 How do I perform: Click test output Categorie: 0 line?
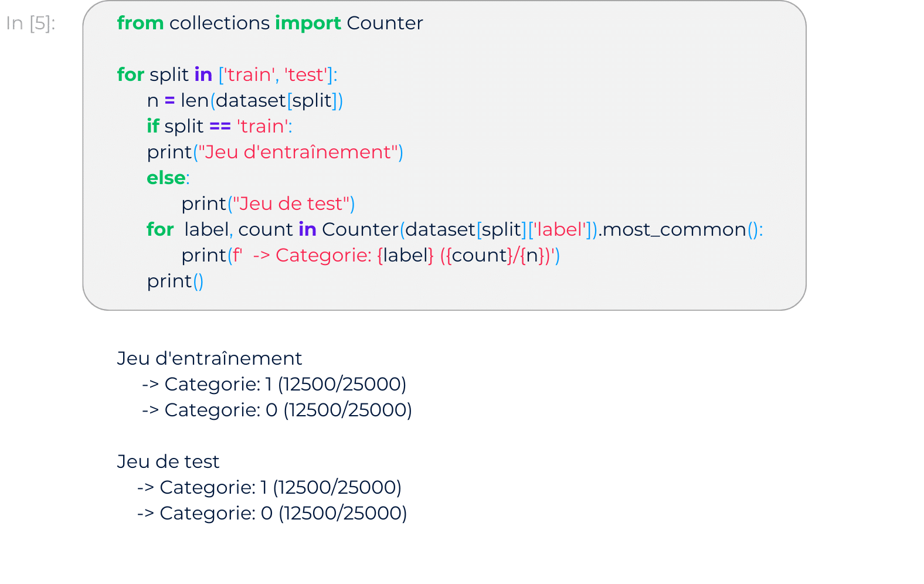tap(272, 513)
